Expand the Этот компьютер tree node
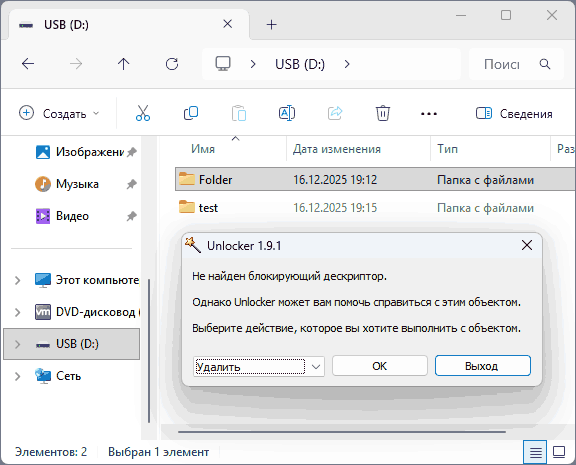This screenshot has width=576, height=465. pyautogui.click(x=17, y=281)
